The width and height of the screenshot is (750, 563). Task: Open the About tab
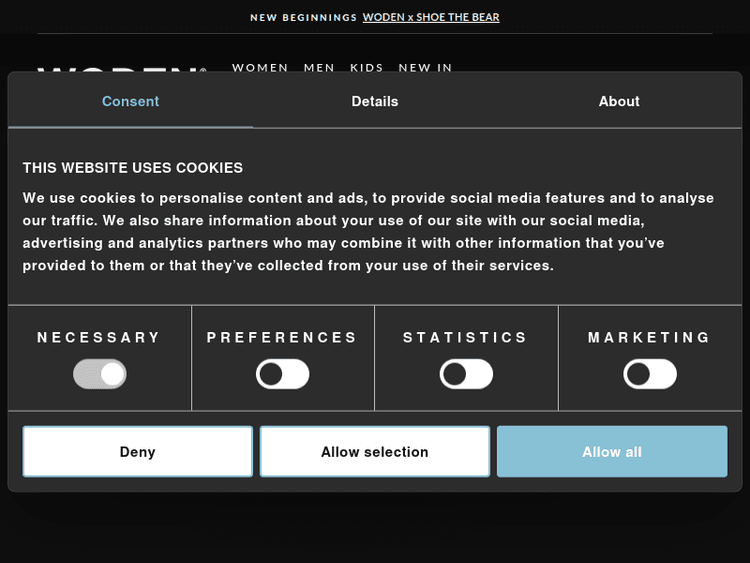(619, 101)
